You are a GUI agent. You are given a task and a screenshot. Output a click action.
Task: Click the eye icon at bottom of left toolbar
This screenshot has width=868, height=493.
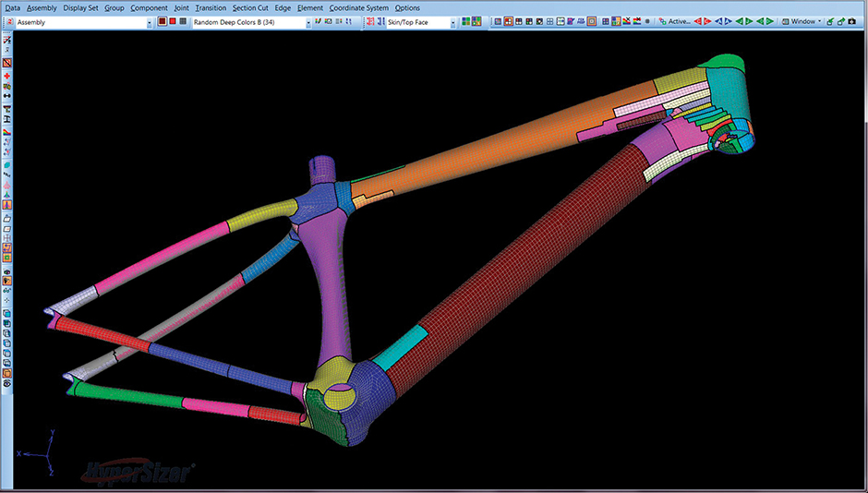click(x=7, y=382)
